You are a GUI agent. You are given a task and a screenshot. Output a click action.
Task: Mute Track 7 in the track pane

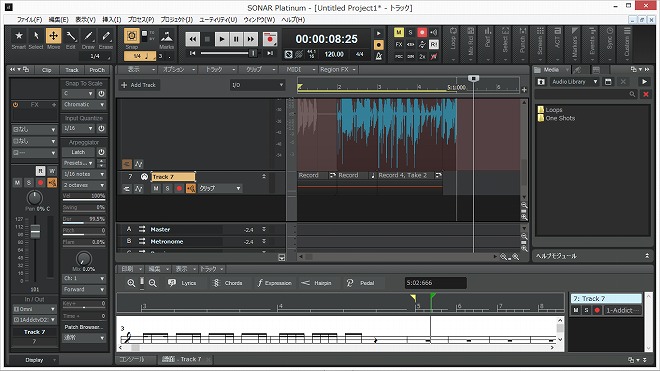tap(156, 188)
